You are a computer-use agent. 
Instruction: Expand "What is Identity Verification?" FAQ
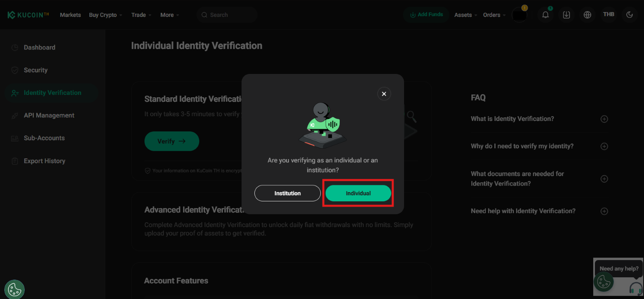[x=604, y=119]
